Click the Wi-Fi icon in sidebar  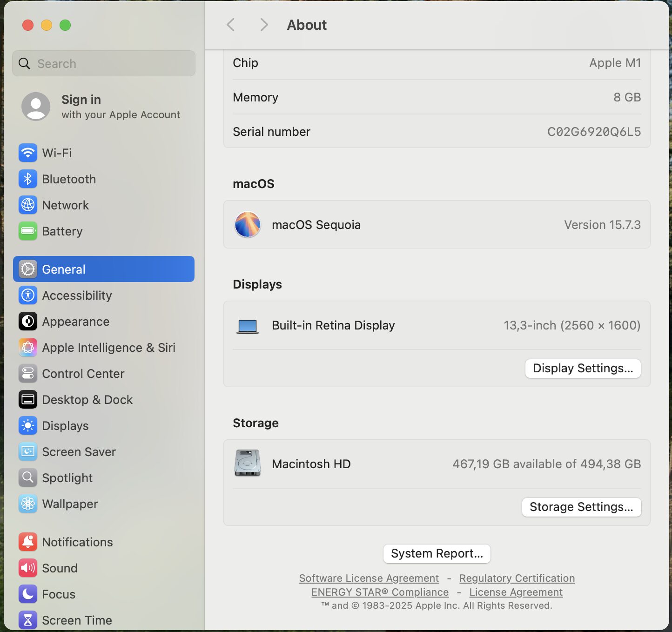[28, 153]
